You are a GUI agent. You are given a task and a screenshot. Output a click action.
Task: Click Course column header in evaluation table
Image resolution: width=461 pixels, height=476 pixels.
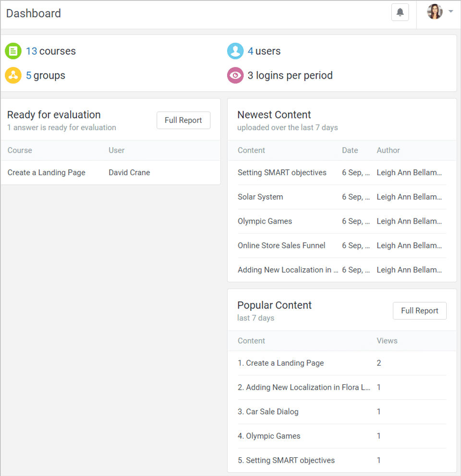[20, 150]
